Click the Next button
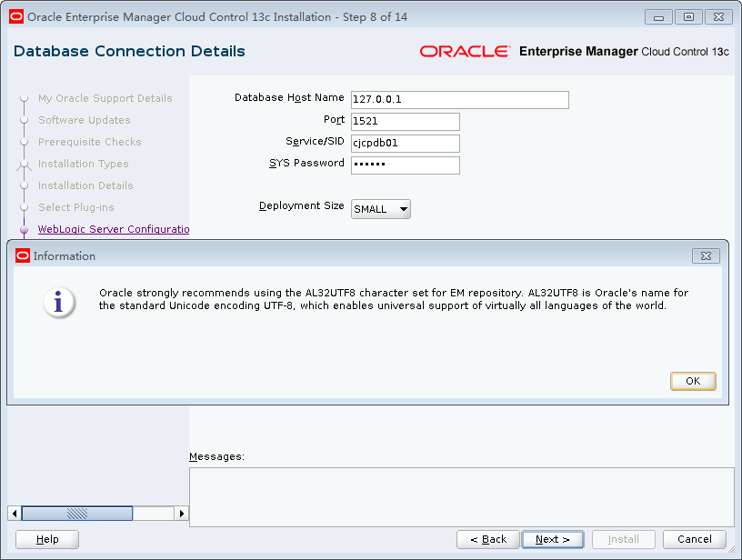This screenshot has width=742, height=560. tap(553, 539)
